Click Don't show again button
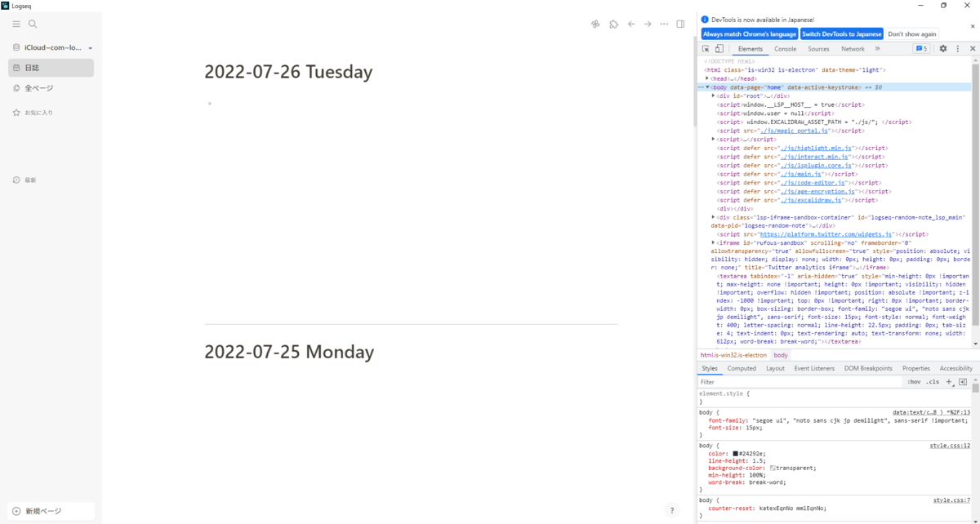Image resolution: width=980 pixels, height=524 pixels. click(912, 34)
